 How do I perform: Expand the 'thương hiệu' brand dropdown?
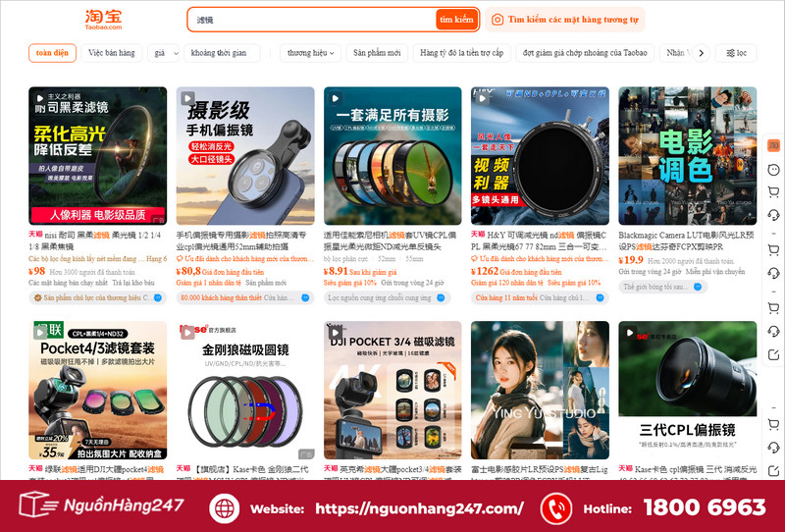click(310, 53)
